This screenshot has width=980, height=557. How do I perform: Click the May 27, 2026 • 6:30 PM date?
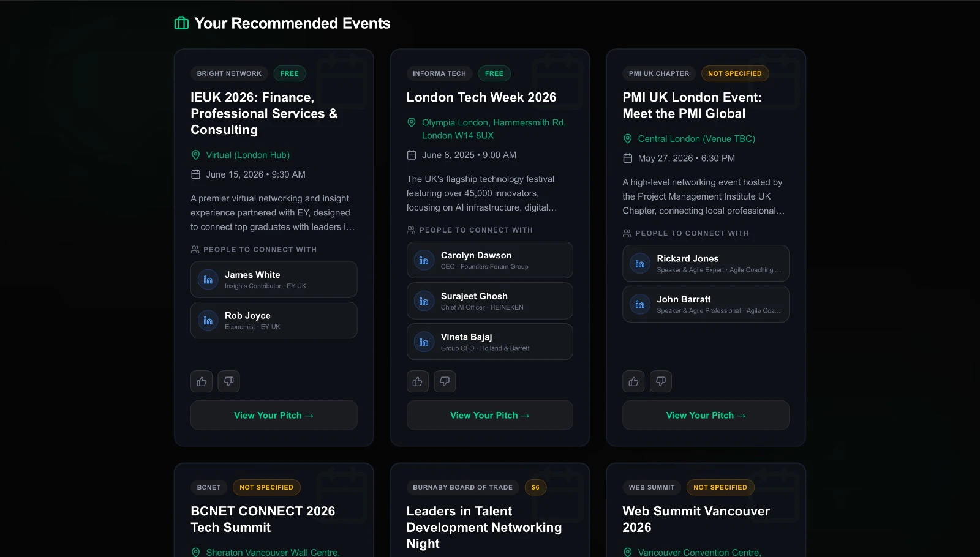click(x=687, y=158)
